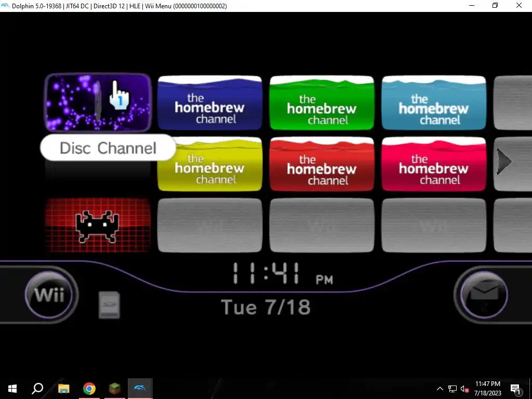This screenshot has height=399, width=532.
Task: Open File Explorer from taskbar
Action: pyautogui.click(x=63, y=389)
